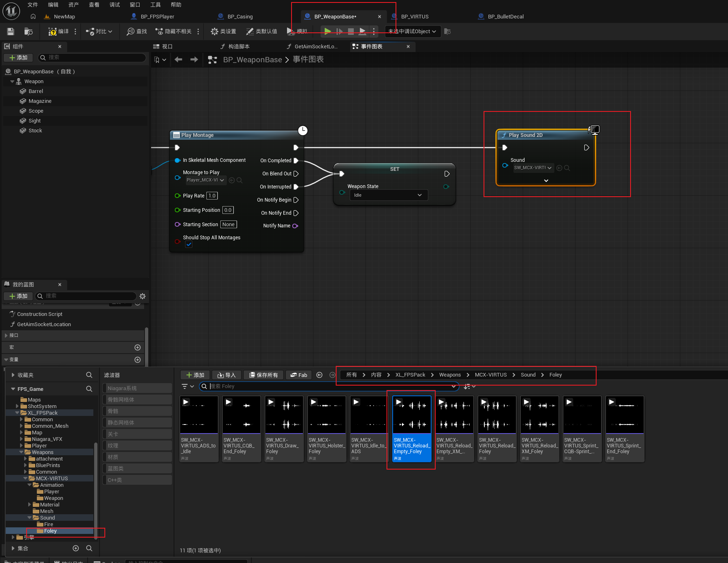Click 添加 in the components panel

[18, 58]
